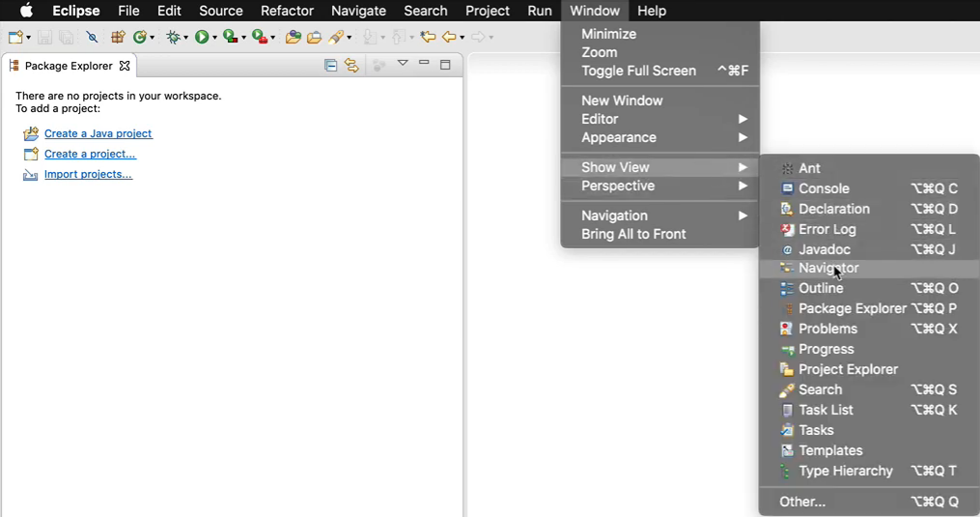Click the New wizard toolbar icon
Screen dimensions: 980x517
tap(15, 37)
